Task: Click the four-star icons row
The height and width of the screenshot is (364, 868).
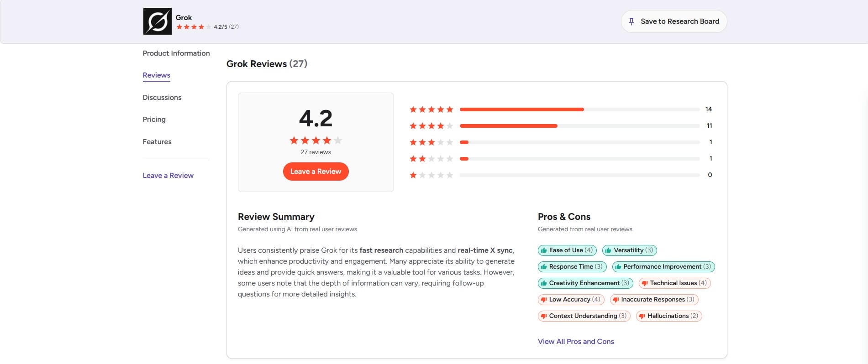Action: pos(431,126)
